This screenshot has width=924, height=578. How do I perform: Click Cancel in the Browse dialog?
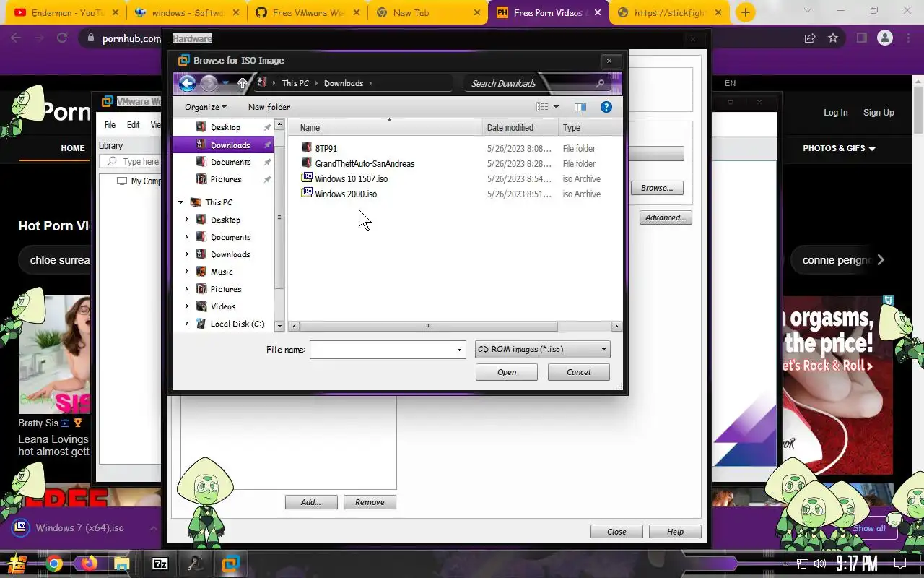(579, 372)
